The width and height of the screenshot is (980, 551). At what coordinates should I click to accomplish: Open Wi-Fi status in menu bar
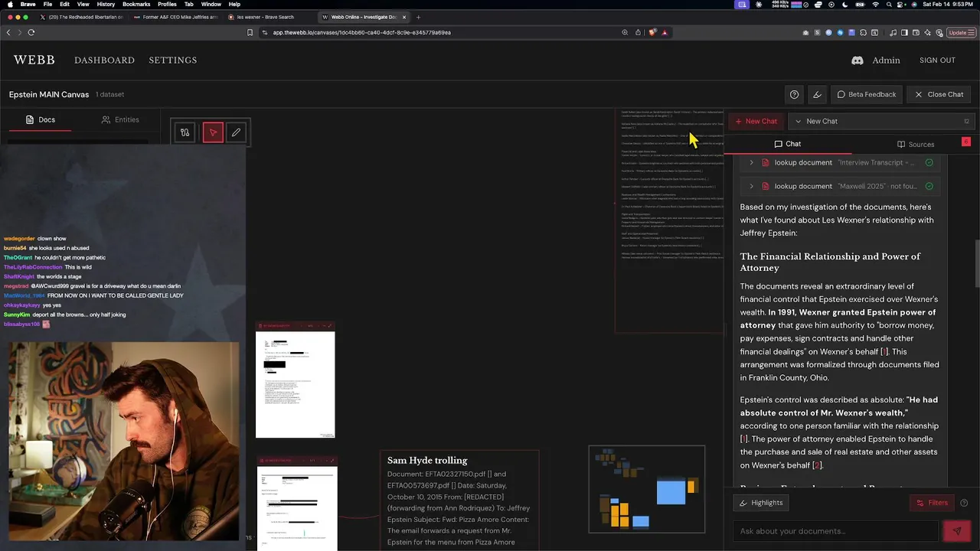pyautogui.click(x=876, y=5)
